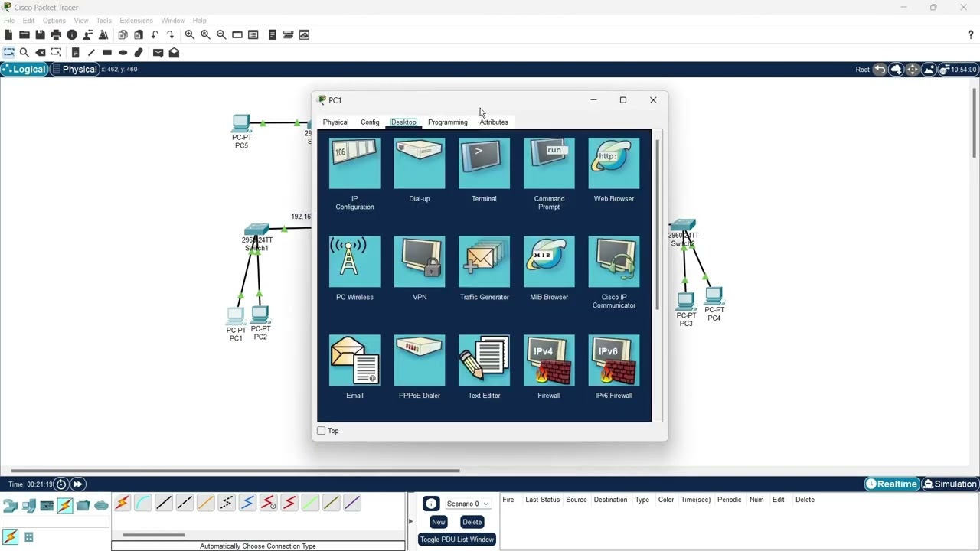Screen dimensions: 980x551
Task: Launch the Web Browser
Action: tap(614, 164)
